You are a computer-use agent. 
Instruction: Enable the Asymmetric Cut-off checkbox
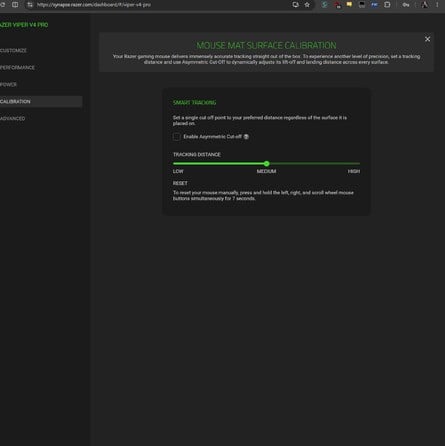(177, 137)
